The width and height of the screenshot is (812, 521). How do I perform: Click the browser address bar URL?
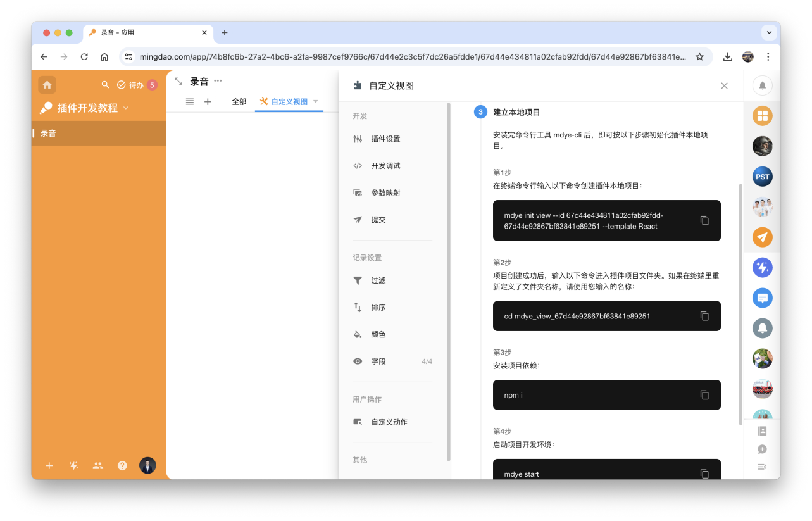[411, 57]
